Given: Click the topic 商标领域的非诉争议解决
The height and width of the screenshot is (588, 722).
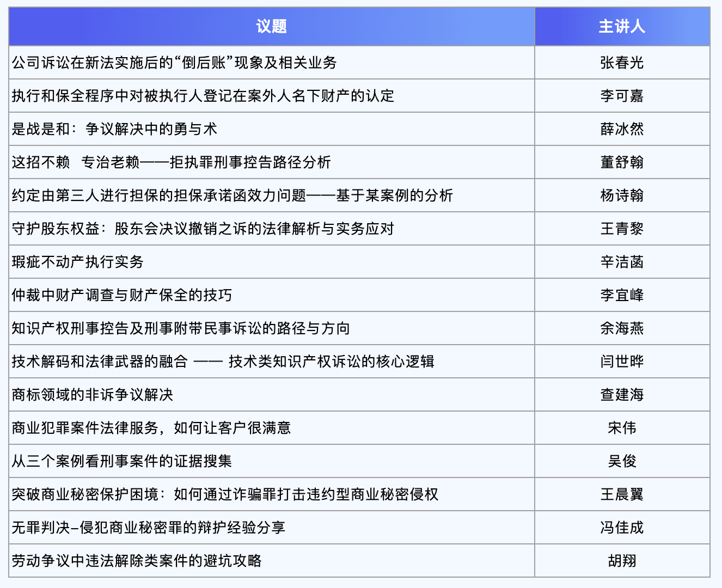Looking at the screenshot, I should point(93,395).
